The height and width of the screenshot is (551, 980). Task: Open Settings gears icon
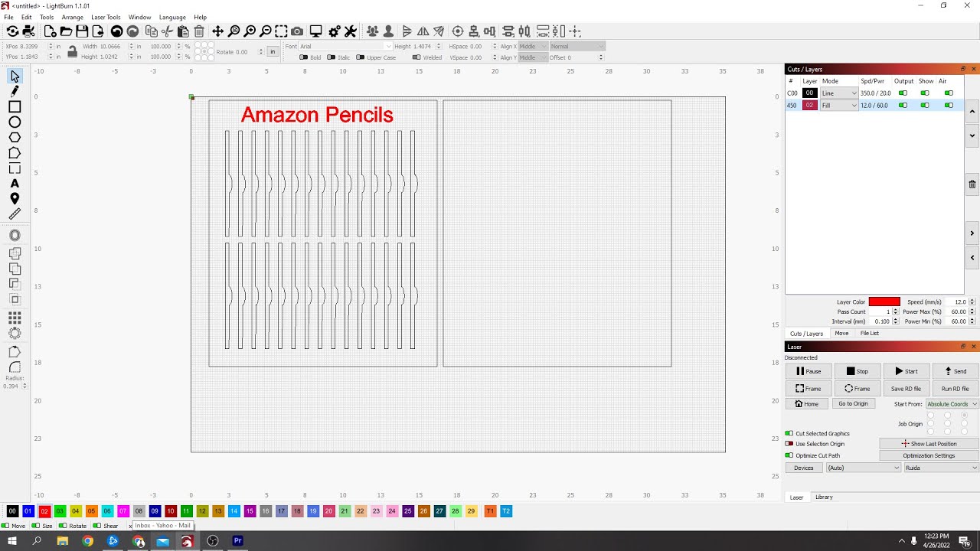click(x=335, y=31)
